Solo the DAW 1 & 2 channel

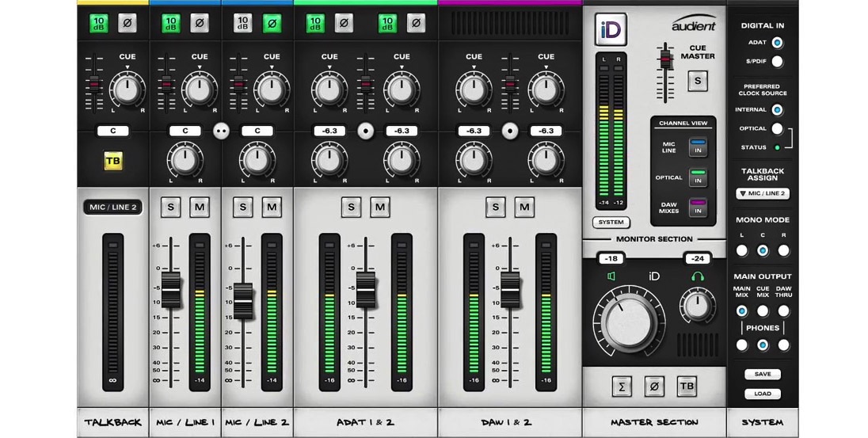496,207
